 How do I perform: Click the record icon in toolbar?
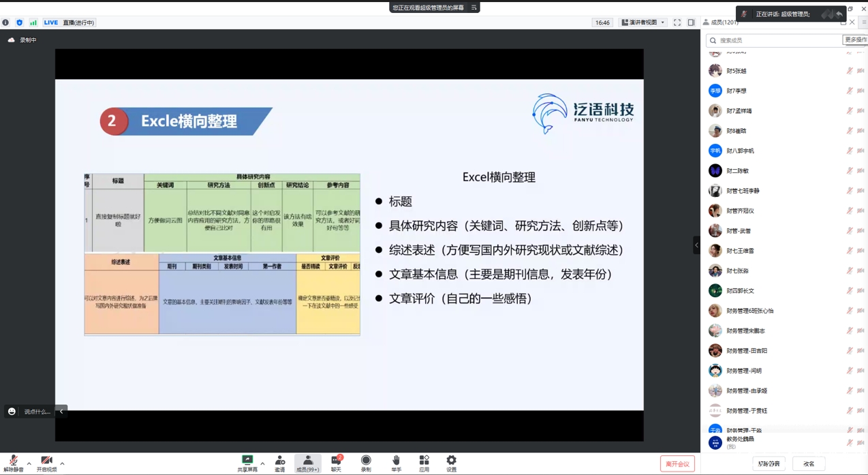(366, 463)
